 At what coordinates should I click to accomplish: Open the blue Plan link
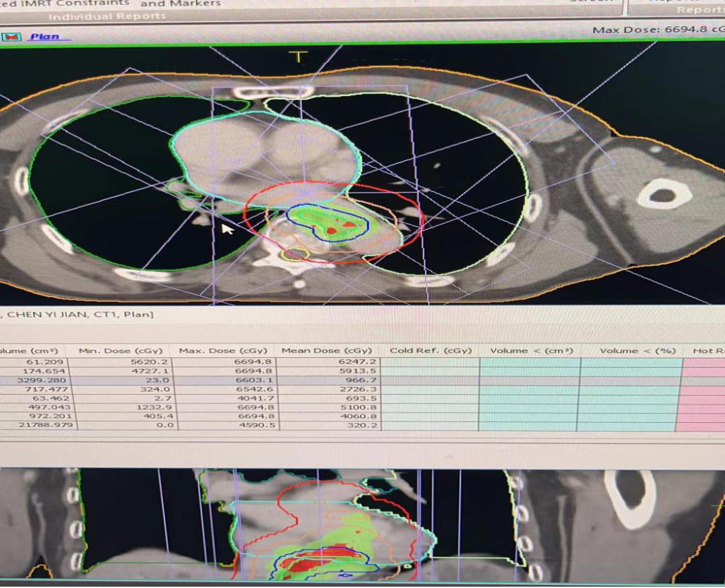click(x=46, y=37)
